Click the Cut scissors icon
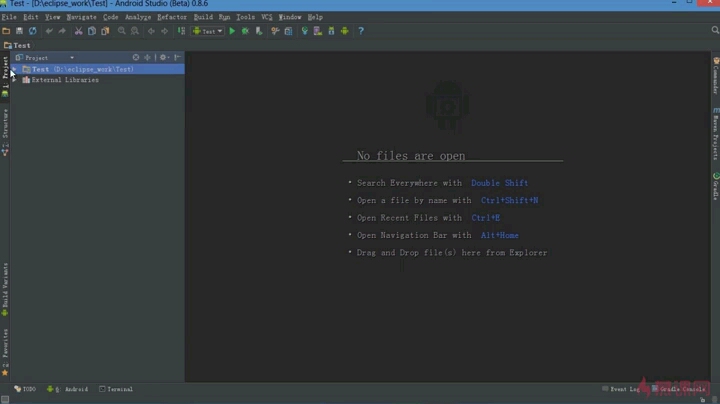720x404 pixels. [79, 31]
